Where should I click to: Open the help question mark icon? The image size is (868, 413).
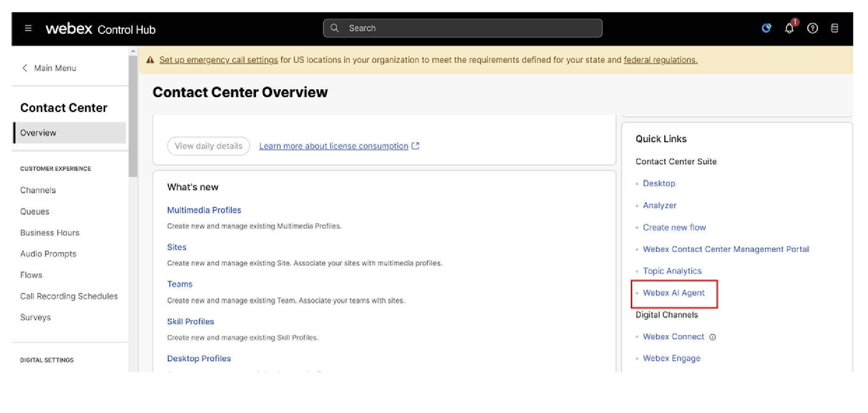point(813,28)
